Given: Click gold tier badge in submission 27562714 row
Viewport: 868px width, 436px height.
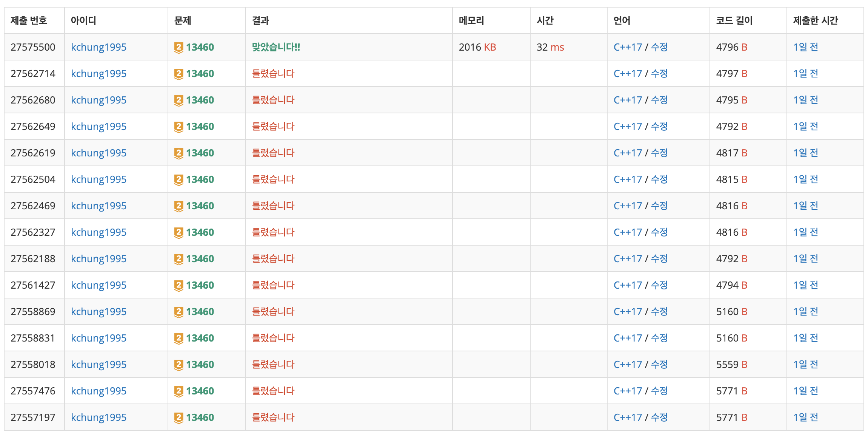Looking at the screenshot, I should [x=179, y=74].
